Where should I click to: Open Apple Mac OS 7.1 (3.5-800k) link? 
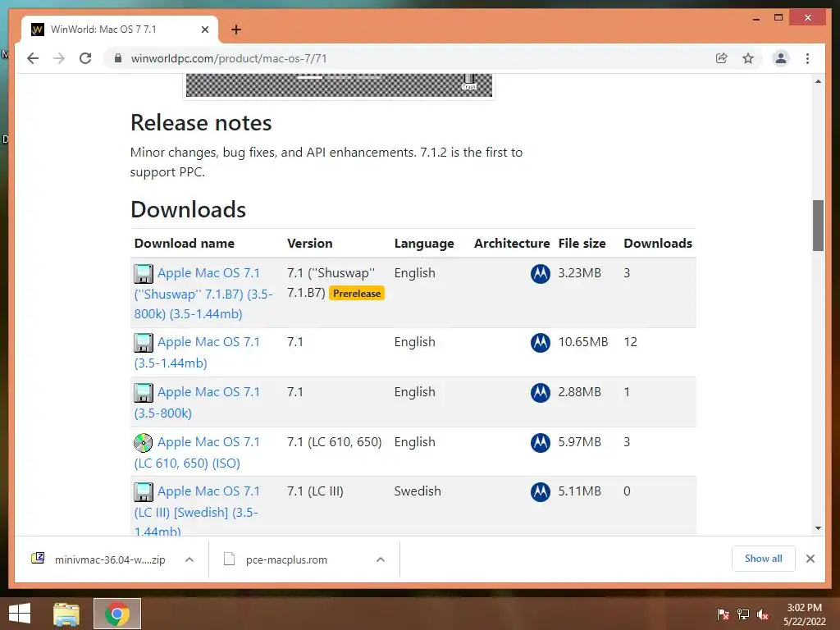click(x=197, y=402)
